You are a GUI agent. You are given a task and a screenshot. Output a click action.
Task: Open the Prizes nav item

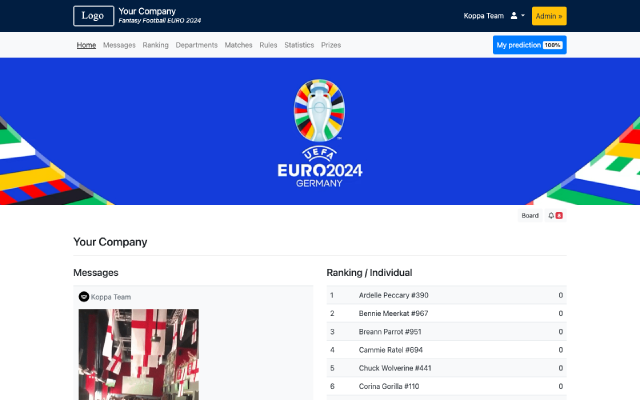(x=331, y=45)
